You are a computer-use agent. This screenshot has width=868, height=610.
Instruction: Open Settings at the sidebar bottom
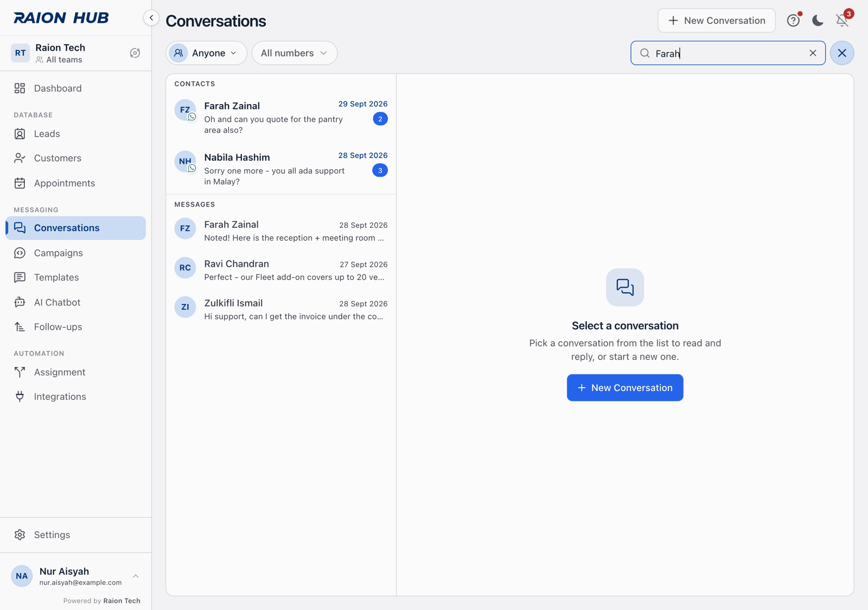point(76,535)
